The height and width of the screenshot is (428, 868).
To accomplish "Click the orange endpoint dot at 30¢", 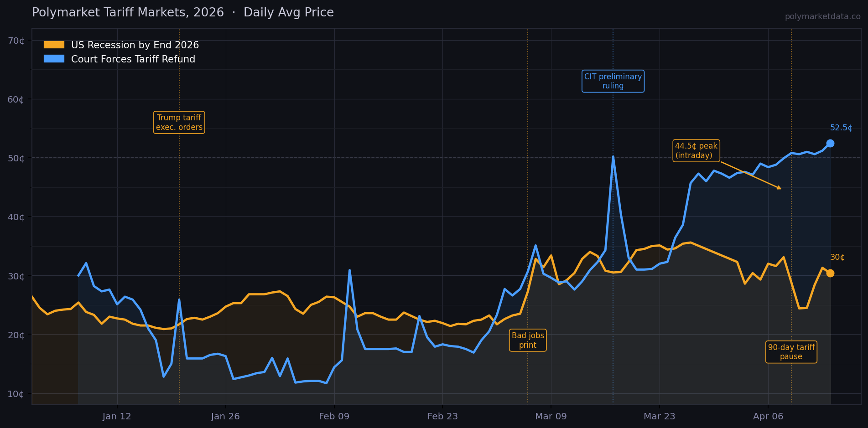I will pyautogui.click(x=830, y=273).
